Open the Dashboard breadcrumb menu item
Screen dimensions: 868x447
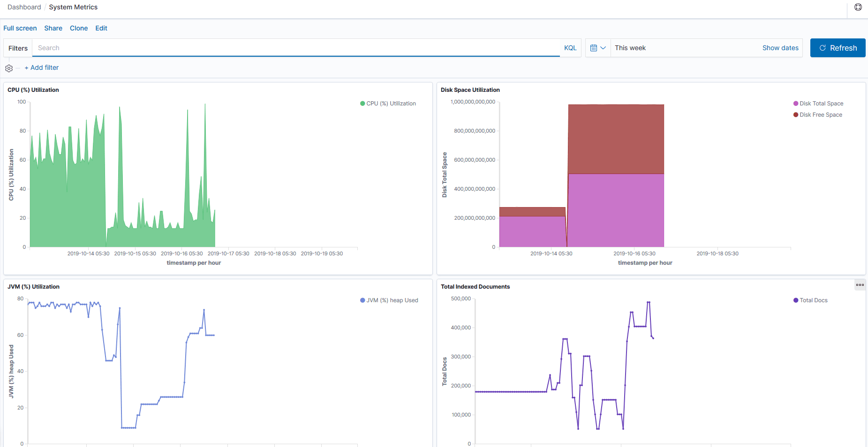click(x=24, y=7)
